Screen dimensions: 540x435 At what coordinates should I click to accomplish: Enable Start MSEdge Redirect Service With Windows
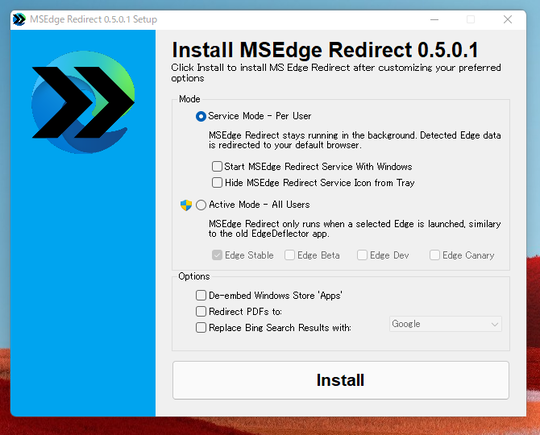click(x=217, y=167)
